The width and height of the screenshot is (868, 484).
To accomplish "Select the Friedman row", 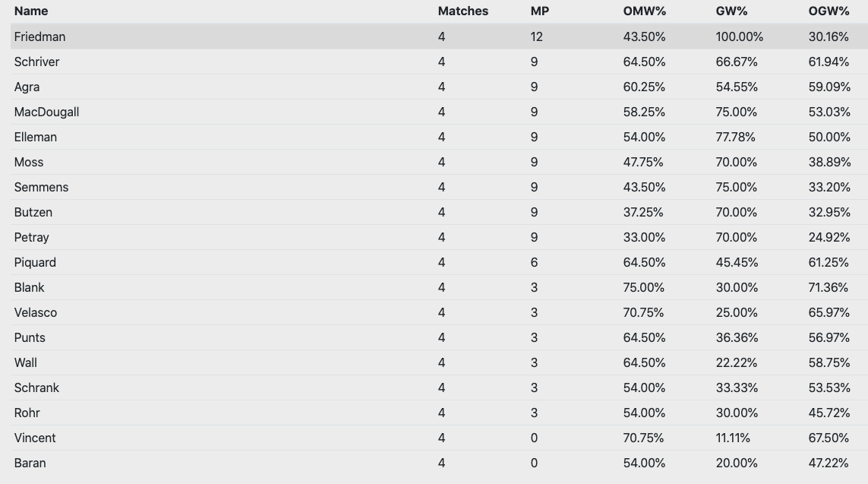I will point(39,36).
